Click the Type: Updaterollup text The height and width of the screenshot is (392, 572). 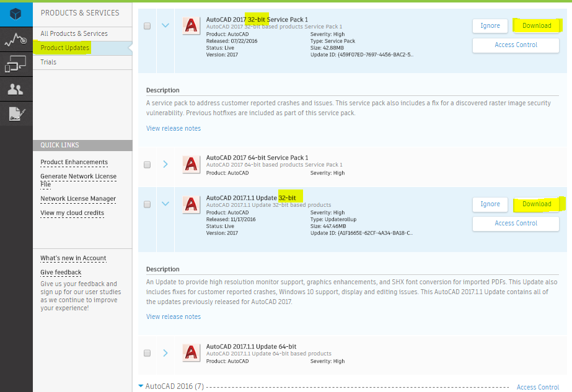tap(333, 219)
